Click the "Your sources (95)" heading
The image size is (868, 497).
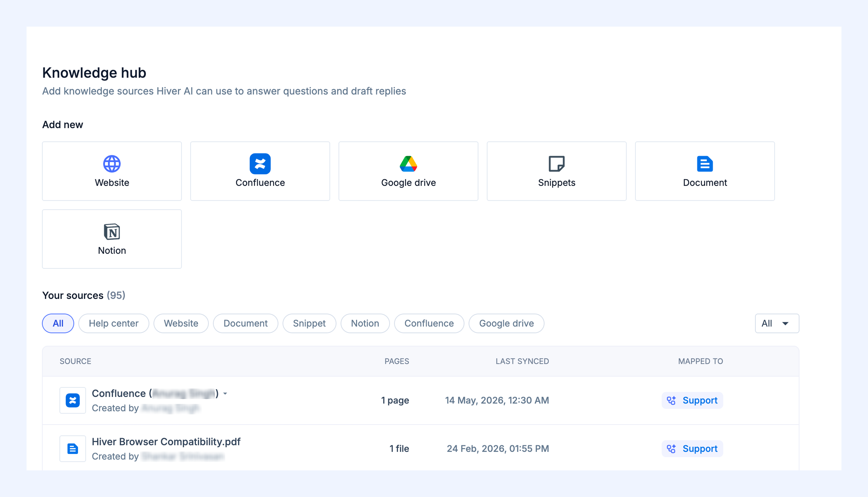(x=84, y=295)
